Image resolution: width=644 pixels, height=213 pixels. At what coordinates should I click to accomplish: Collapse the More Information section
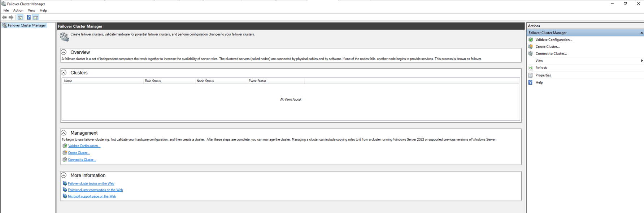click(64, 175)
